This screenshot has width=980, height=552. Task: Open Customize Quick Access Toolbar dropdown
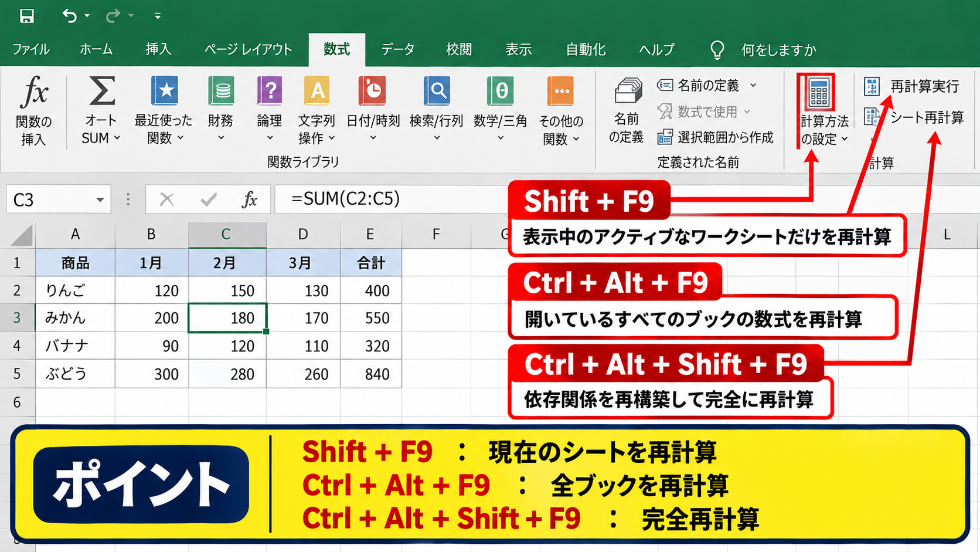pos(158,16)
